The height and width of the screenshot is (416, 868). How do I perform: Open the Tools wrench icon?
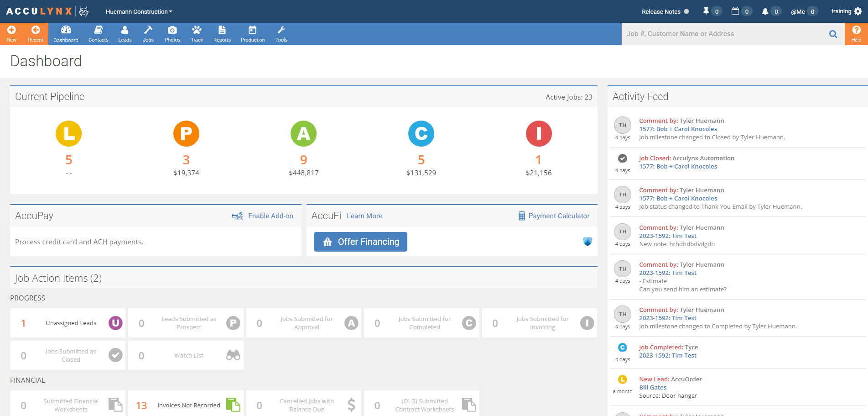(281, 30)
